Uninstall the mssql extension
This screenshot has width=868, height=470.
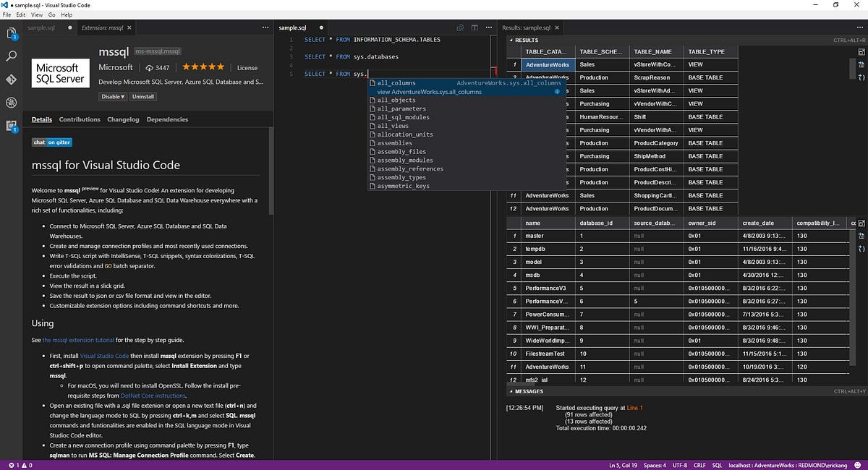(142, 96)
